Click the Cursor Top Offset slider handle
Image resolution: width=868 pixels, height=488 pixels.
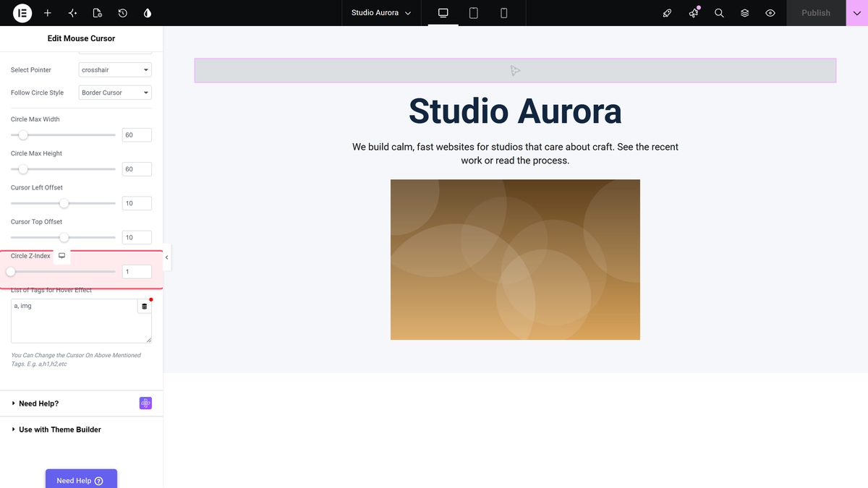coord(64,237)
